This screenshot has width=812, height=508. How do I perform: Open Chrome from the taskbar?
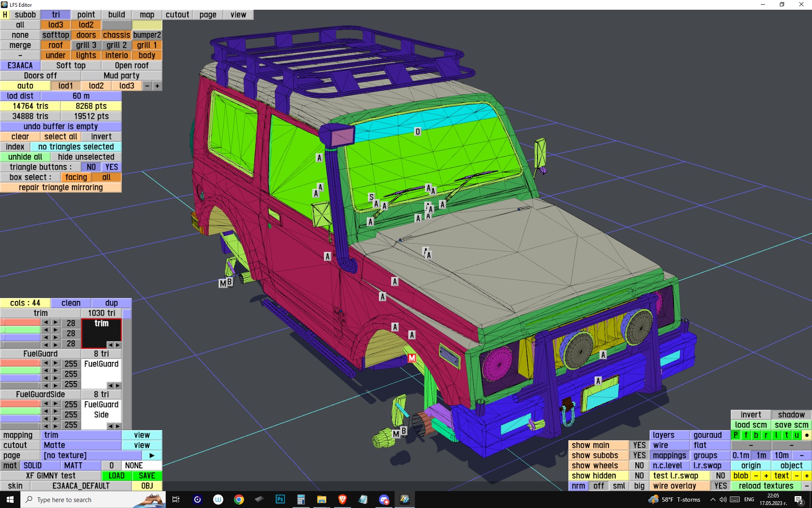(239, 500)
